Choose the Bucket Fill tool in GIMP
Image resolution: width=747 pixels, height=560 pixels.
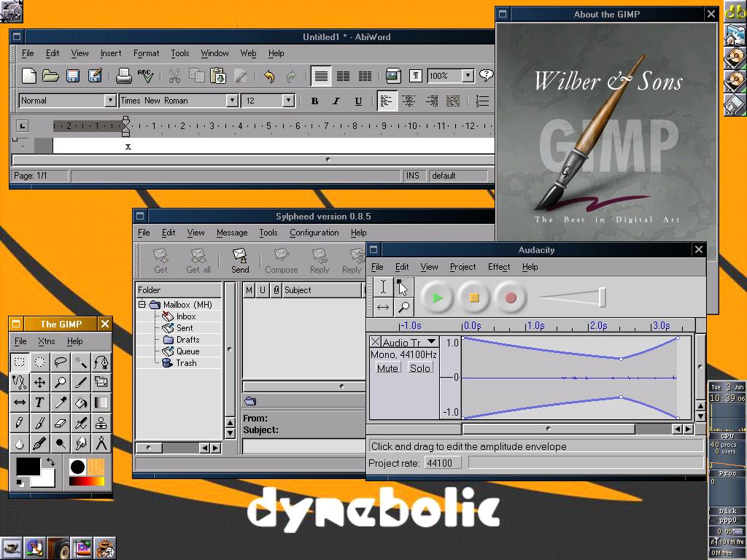[x=81, y=402]
